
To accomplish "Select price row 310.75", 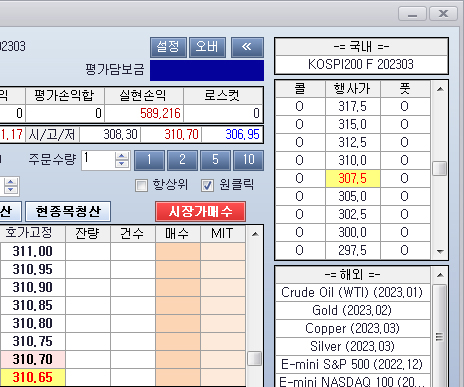I will point(33,341).
